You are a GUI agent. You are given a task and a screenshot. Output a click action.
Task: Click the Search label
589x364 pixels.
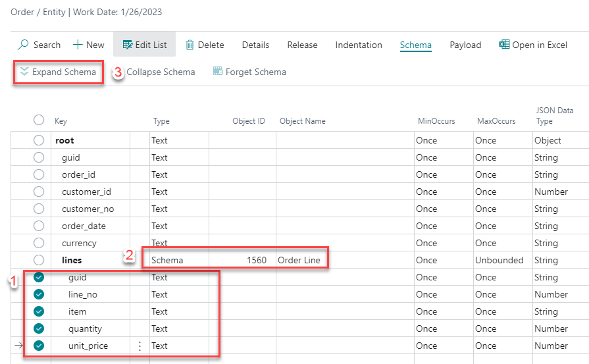coord(47,45)
